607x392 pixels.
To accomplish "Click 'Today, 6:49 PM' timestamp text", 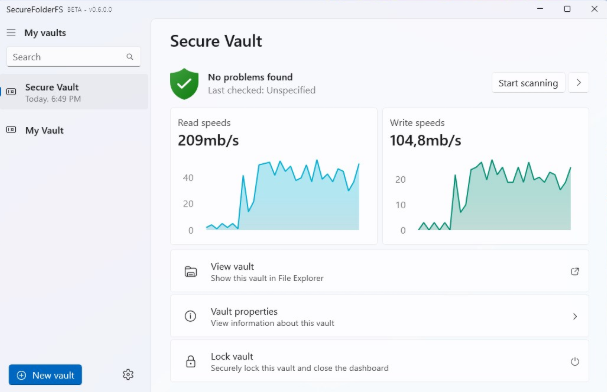I will [x=53, y=99].
